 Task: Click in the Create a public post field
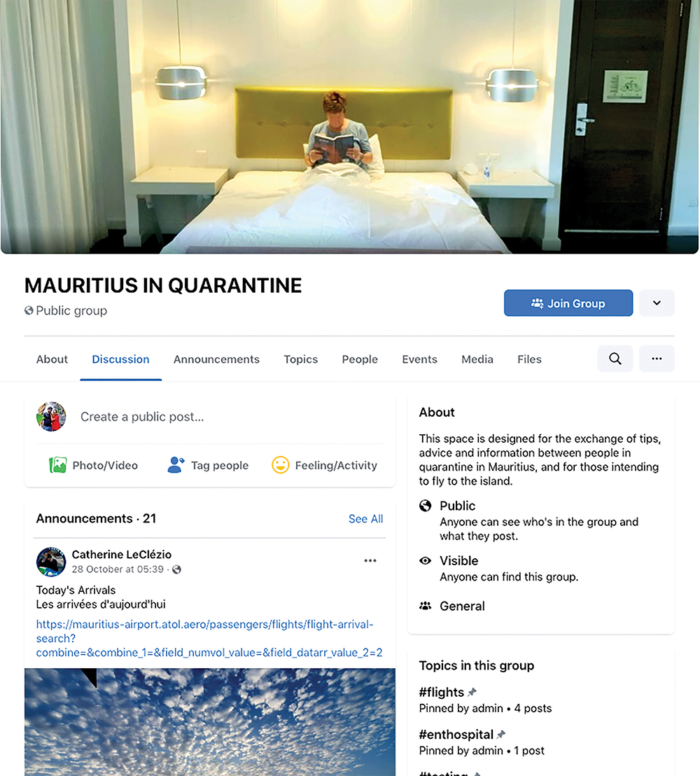(232, 417)
